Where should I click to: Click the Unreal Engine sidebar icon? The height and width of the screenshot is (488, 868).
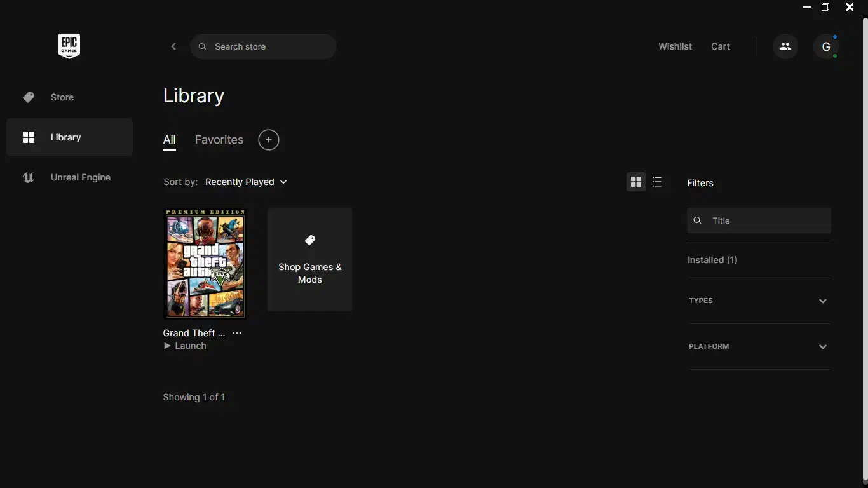coord(29,177)
